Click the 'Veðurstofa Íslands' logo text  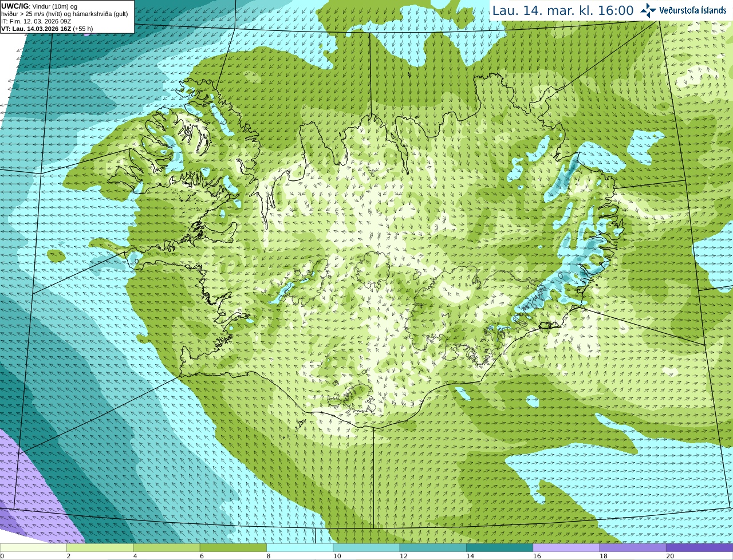(693, 10)
